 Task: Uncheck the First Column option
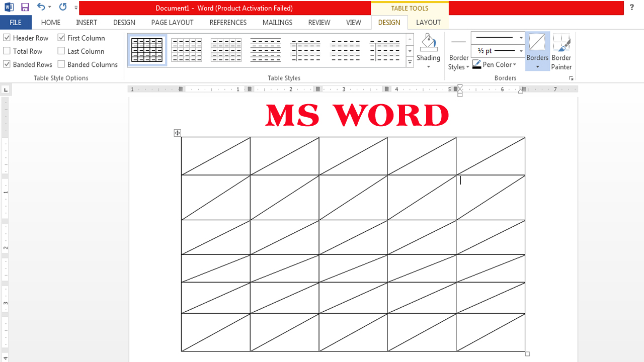coord(61,38)
